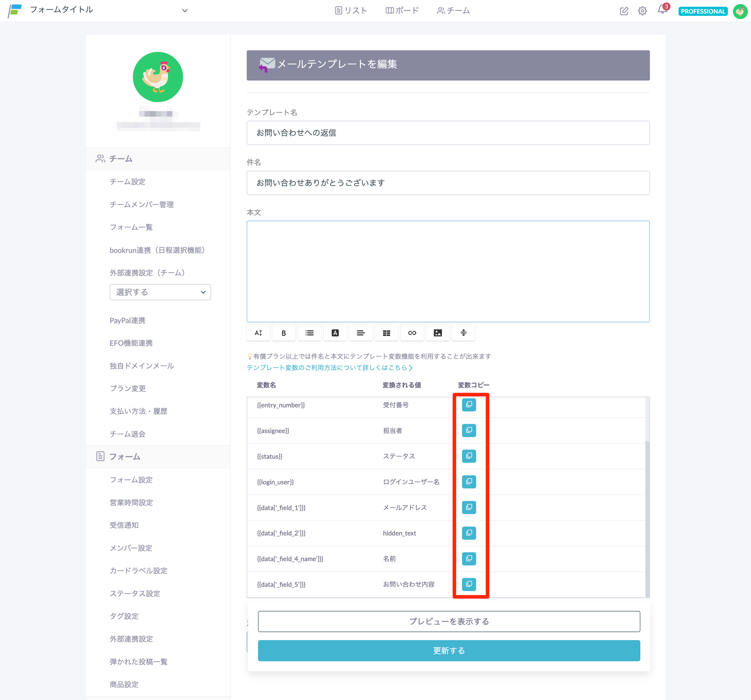This screenshot has height=700, width=751.
Task: Click the font size toolbar icon
Action: (x=259, y=333)
